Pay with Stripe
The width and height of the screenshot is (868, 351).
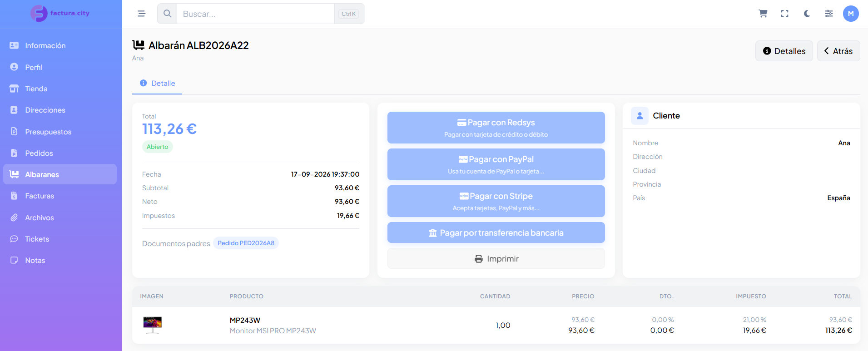(496, 201)
